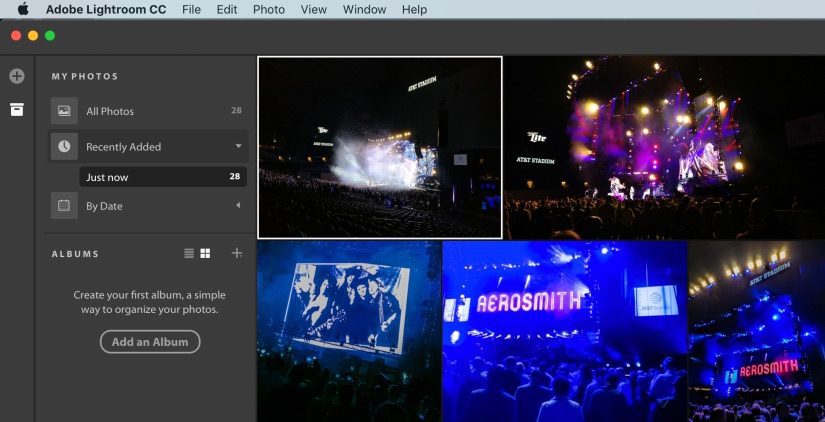Select the Recently Added row
This screenshot has width=825, height=422.
[148, 146]
